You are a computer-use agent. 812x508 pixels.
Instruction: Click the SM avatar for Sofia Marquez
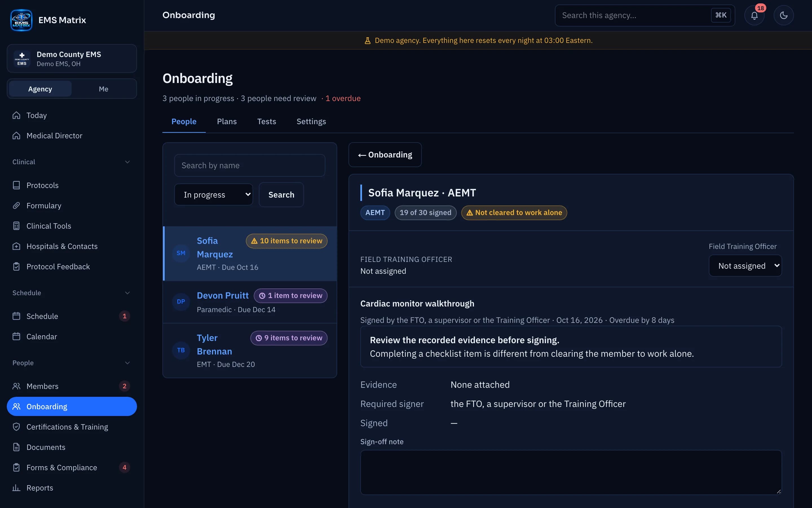181,253
